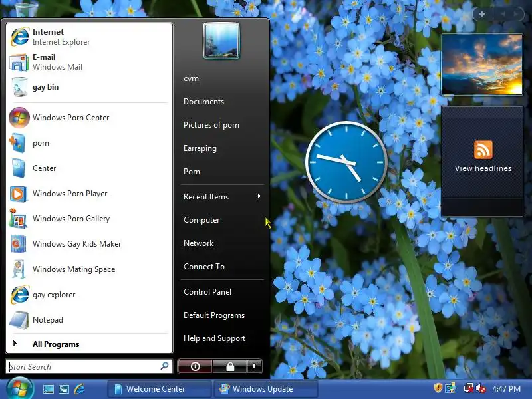Launch the media Player entry with orange play icon
The image size is (532, 399).
tap(89, 194)
